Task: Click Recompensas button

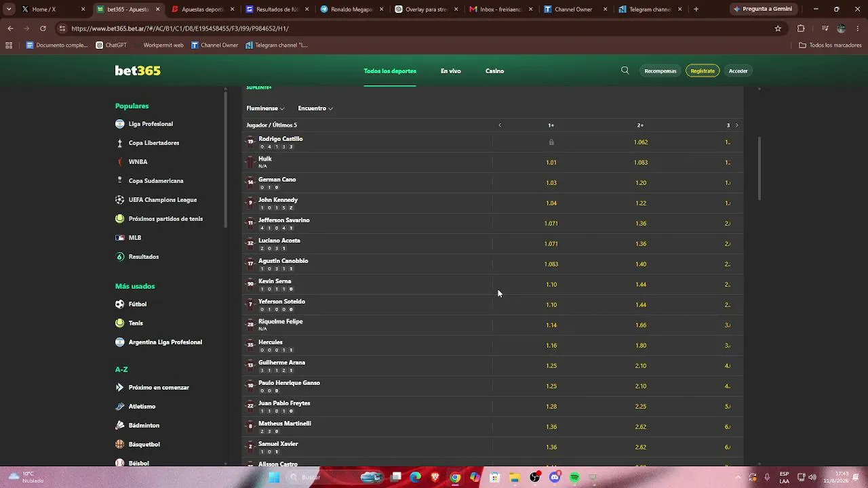Action: click(660, 71)
